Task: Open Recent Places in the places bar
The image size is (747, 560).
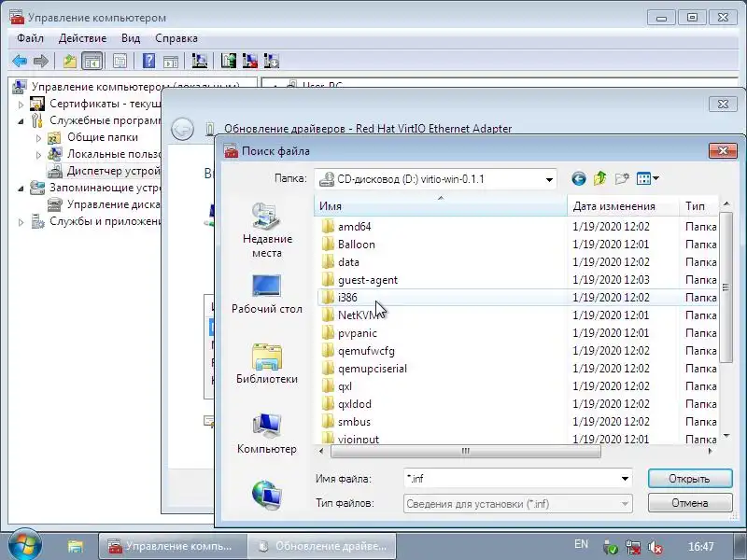Action: [266, 231]
